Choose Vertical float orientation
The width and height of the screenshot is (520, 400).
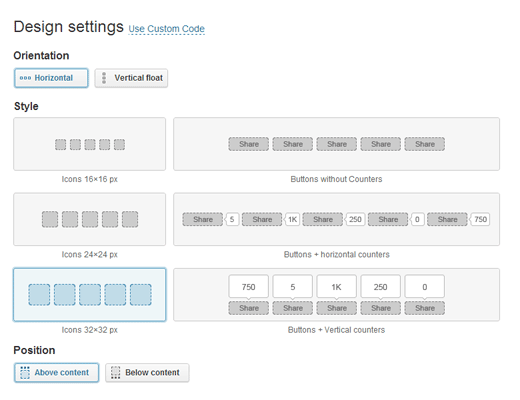coord(131,78)
